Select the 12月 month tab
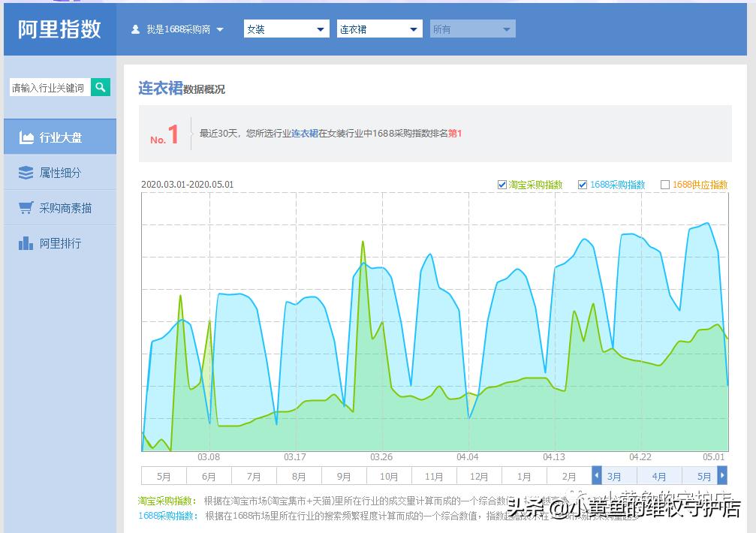 click(x=479, y=475)
